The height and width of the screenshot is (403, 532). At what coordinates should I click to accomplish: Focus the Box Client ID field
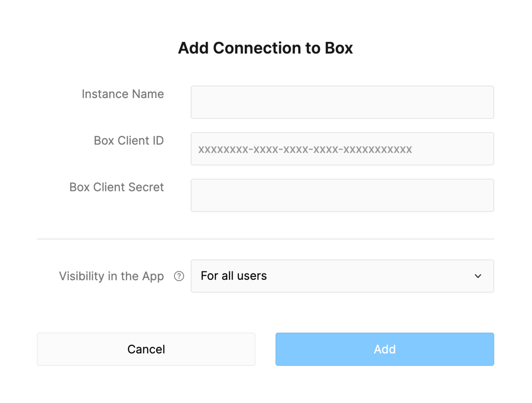[x=342, y=149]
